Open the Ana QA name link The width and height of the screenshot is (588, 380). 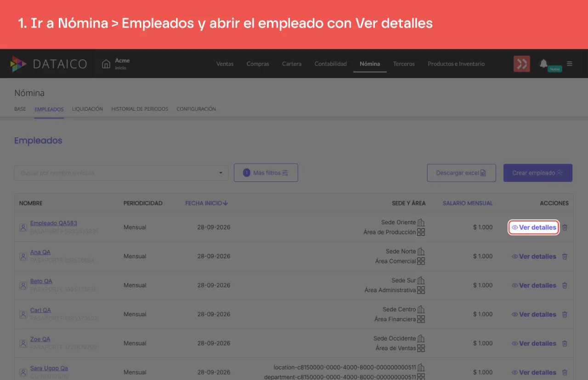point(40,252)
